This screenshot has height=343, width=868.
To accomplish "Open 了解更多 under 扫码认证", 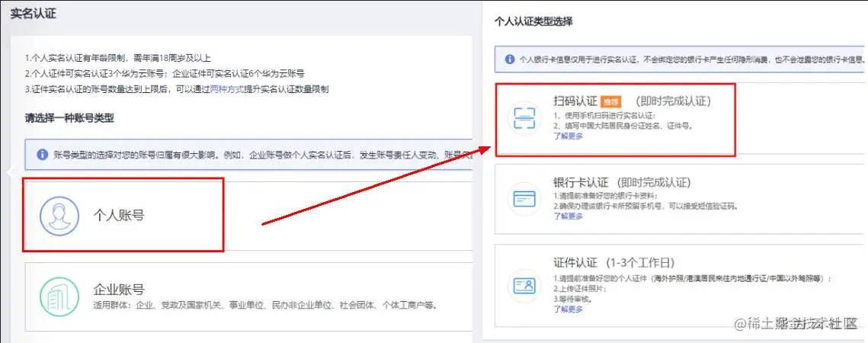I will point(568,136).
